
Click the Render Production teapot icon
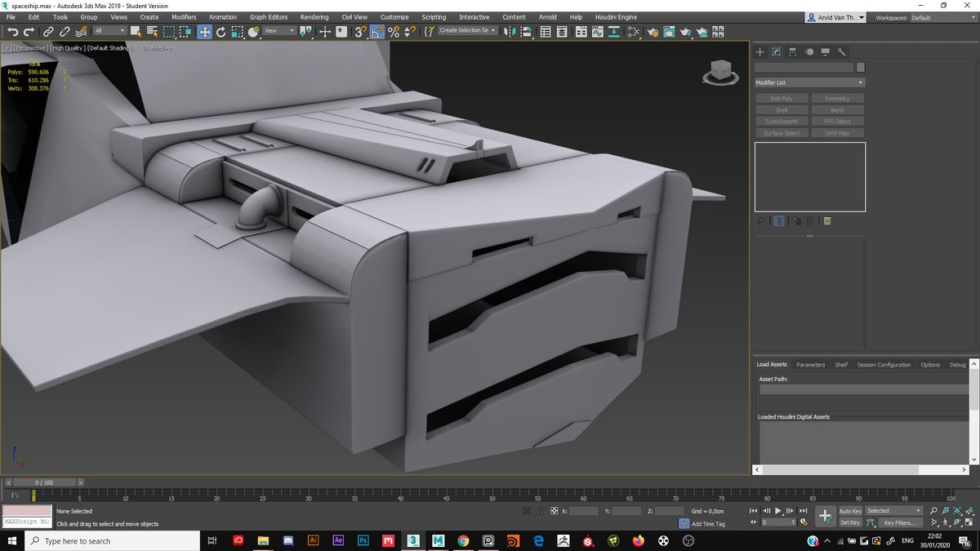[686, 32]
